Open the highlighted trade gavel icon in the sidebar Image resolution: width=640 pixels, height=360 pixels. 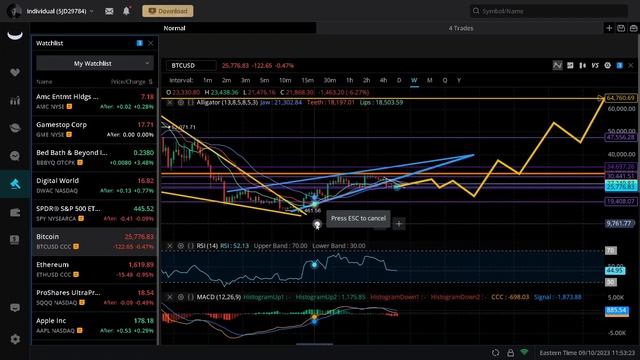pos(15,184)
